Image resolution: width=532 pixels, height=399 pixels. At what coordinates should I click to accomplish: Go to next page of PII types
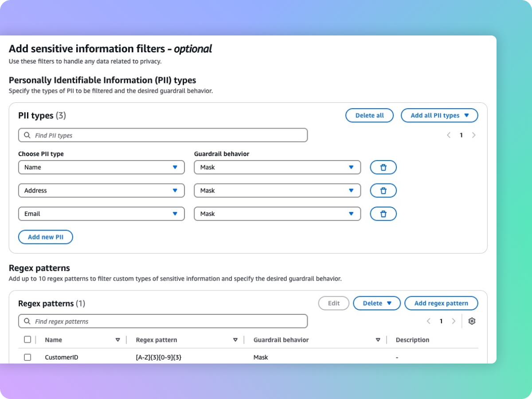[x=473, y=135]
